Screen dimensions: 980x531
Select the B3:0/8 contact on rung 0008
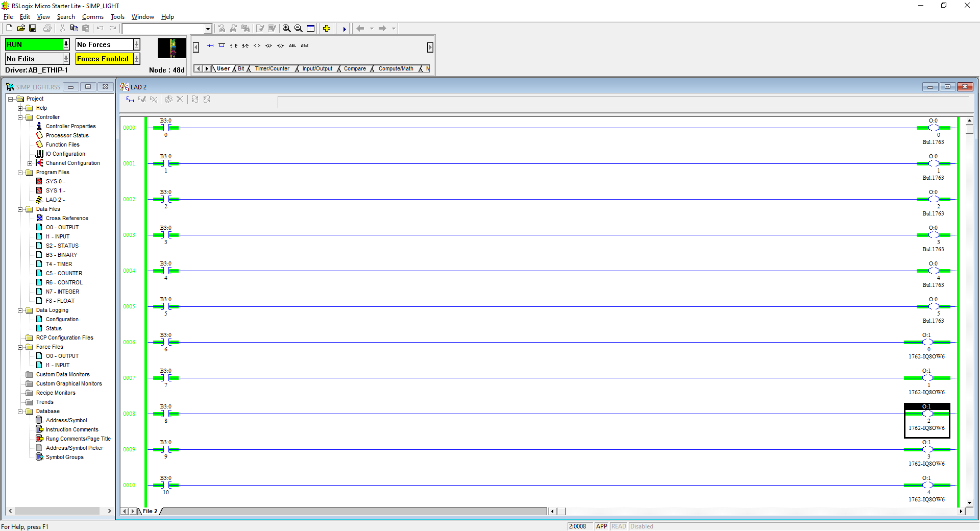tap(166, 414)
